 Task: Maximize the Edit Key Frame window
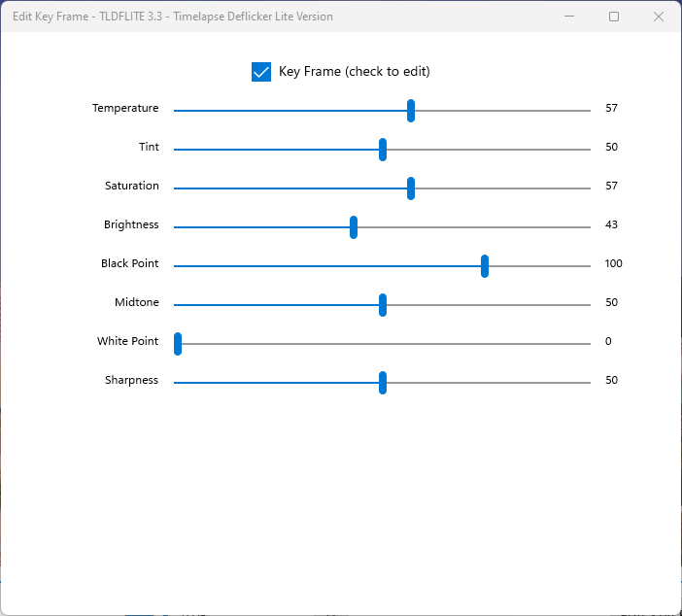point(614,17)
